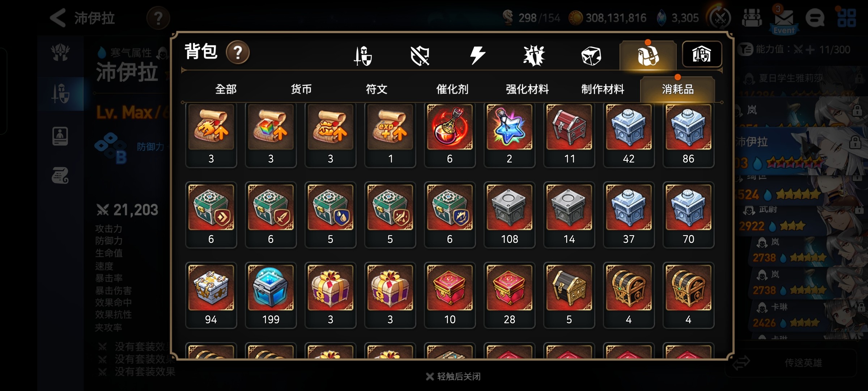The height and width of the screenshot is (391, 868).
Task: Select the crossed-out shield category icon
Action: click(x=420, y=56)
